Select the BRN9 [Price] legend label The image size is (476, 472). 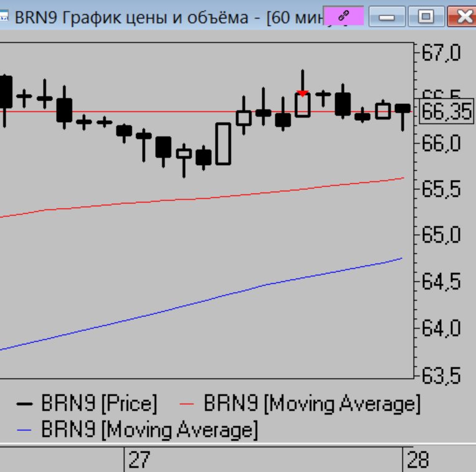99,404
